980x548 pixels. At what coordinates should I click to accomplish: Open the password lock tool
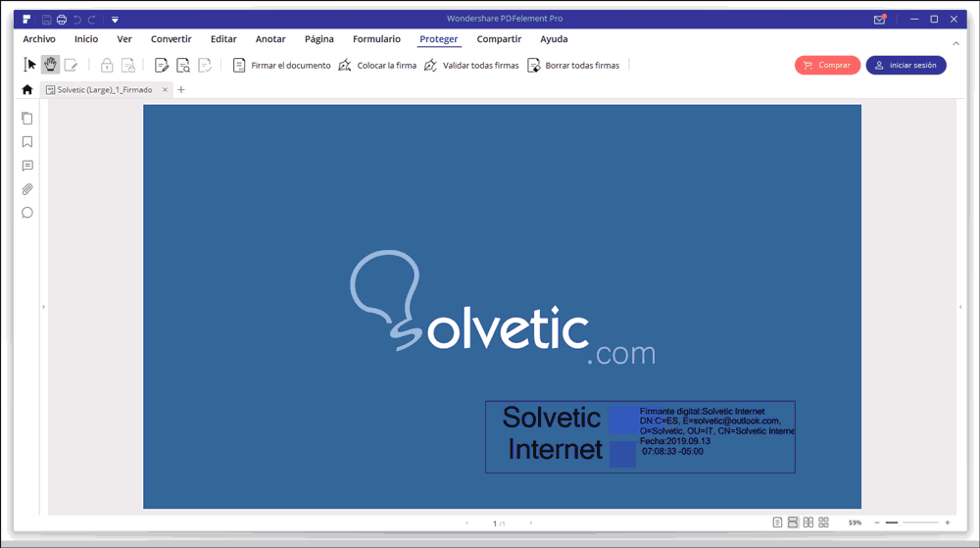tap(107, 65)
